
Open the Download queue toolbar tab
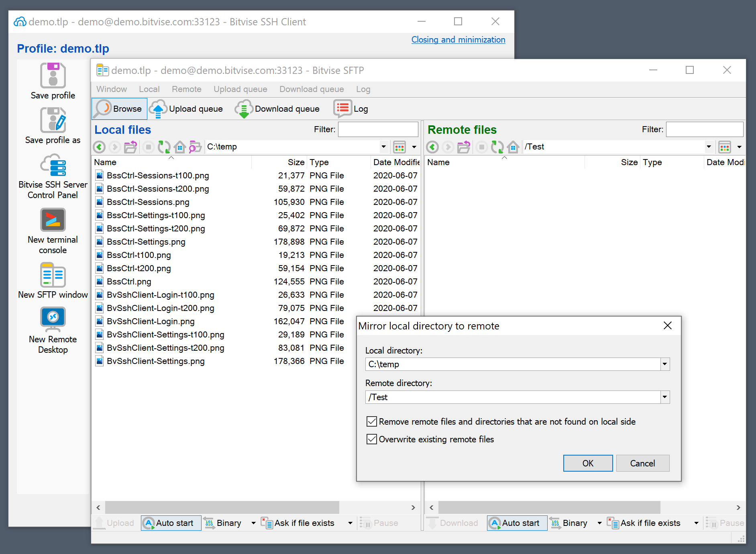[x=277, y=109]
